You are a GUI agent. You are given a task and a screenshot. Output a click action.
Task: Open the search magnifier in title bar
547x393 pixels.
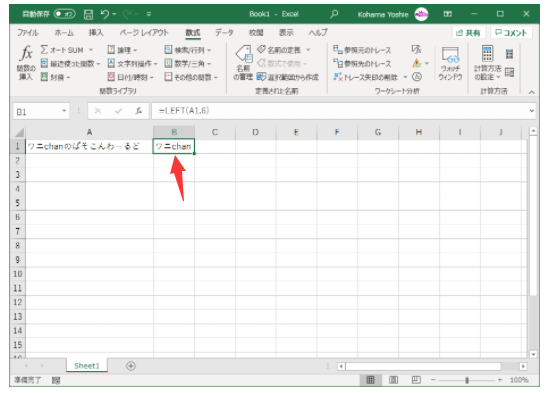pyautogui.click(x=334, y=14)
